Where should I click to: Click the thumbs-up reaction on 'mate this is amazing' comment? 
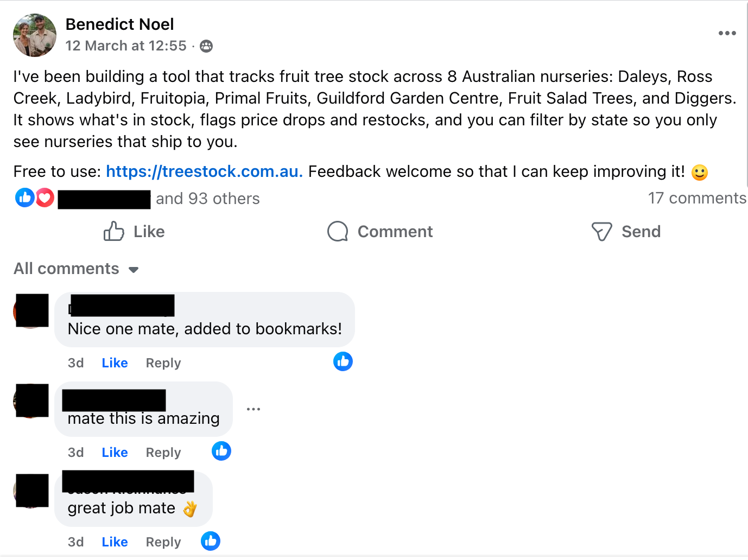click(221, 450)
